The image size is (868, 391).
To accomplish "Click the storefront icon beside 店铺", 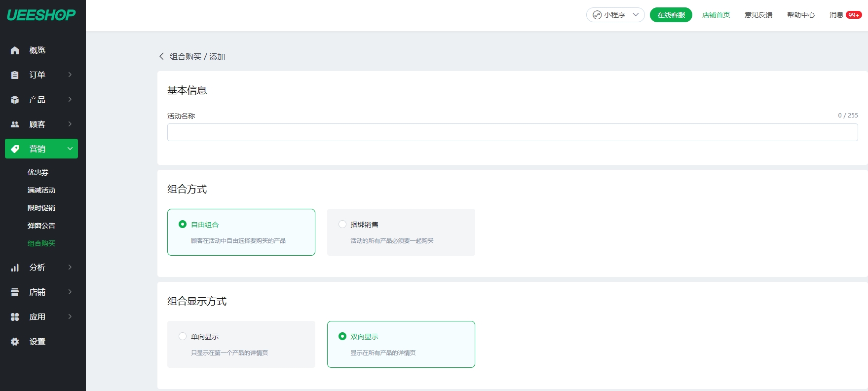I will 15,292.
